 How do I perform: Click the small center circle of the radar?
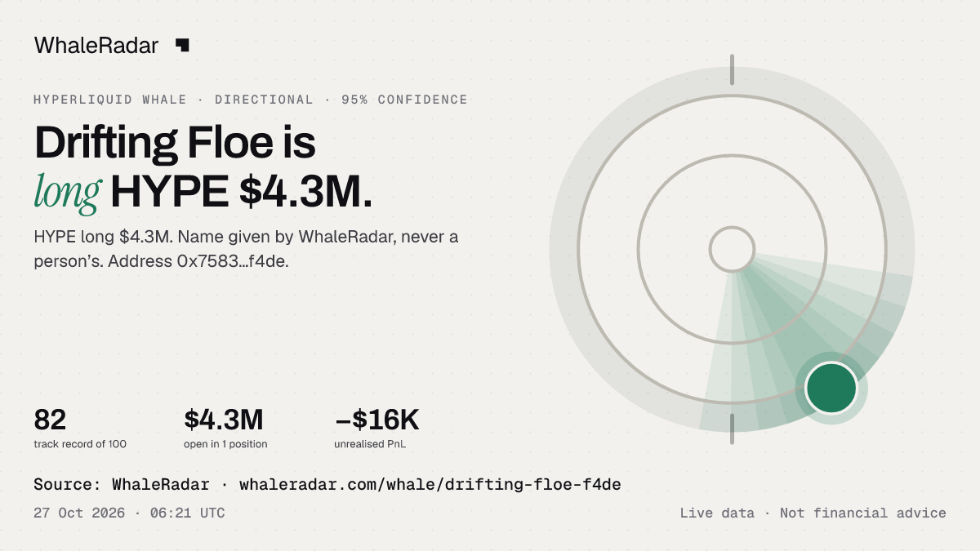click(x=732, y=249)
